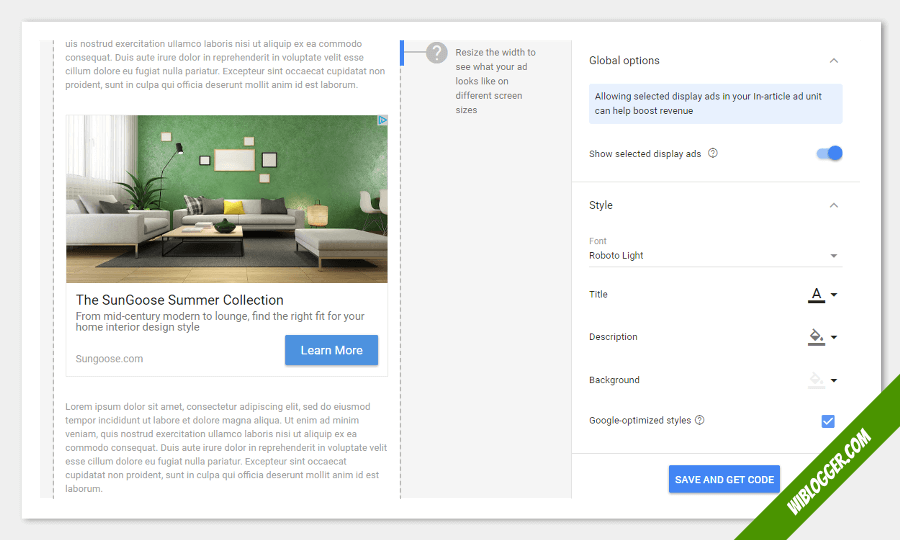Click the Title text color 'A' icon
The height and width of the screenshot is (540, 900).
(816, 295)
